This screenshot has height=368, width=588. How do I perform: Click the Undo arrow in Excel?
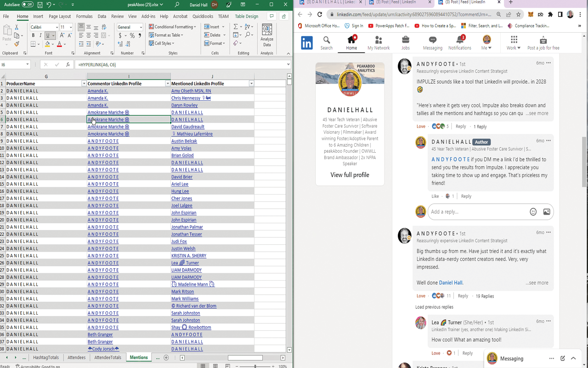[49, 5]
